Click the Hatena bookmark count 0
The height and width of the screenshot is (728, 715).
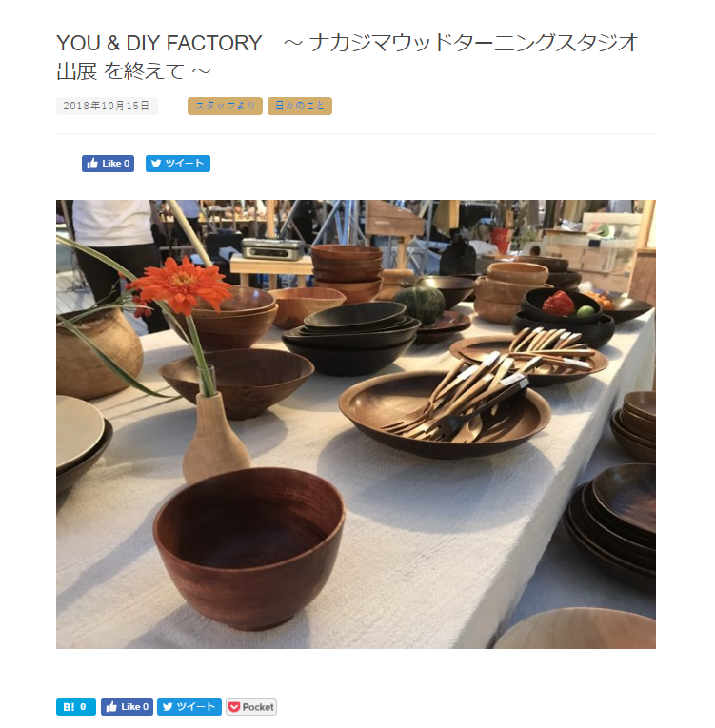83,707
